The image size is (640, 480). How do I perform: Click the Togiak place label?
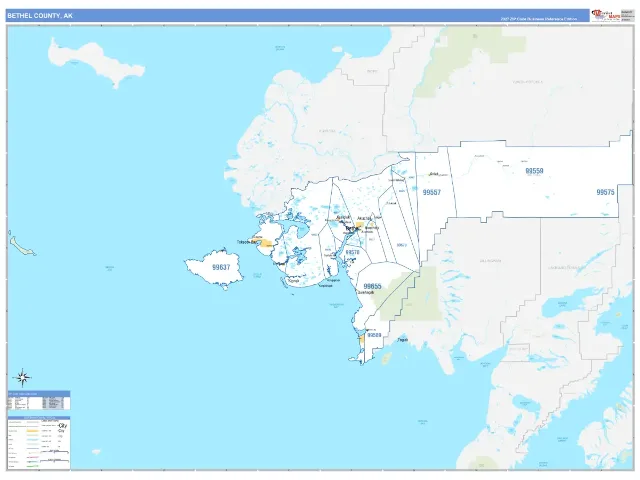click(x=402, y=340)
